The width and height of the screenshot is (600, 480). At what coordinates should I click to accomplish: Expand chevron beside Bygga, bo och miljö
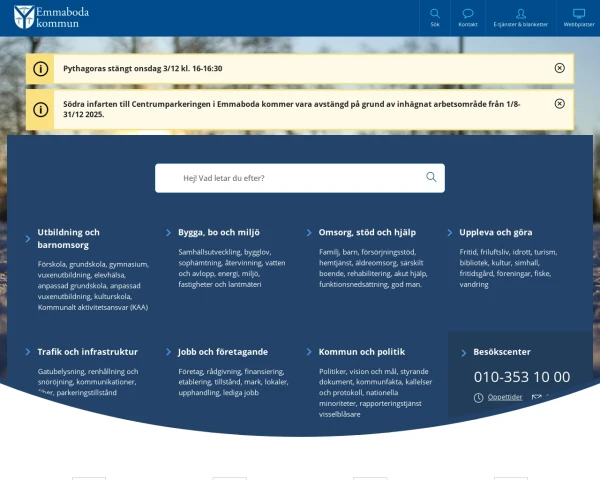coord(168,233)
